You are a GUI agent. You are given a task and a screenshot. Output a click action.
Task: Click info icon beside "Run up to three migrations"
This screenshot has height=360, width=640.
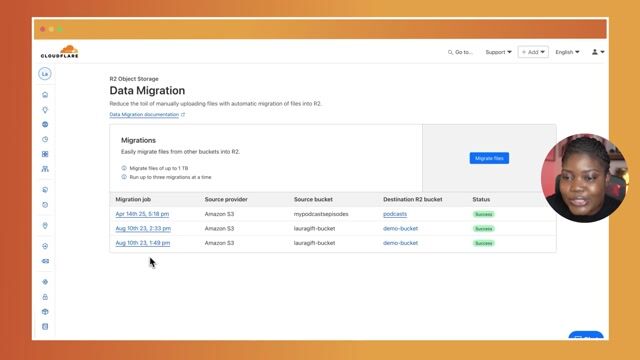click(124, 177)
